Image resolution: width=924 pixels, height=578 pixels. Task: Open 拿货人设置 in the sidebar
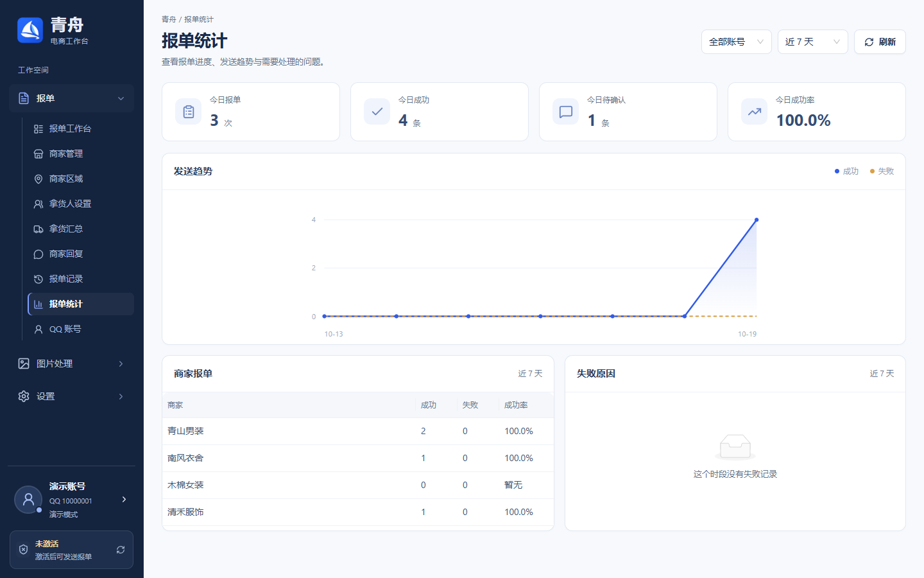tap(81, 204)
